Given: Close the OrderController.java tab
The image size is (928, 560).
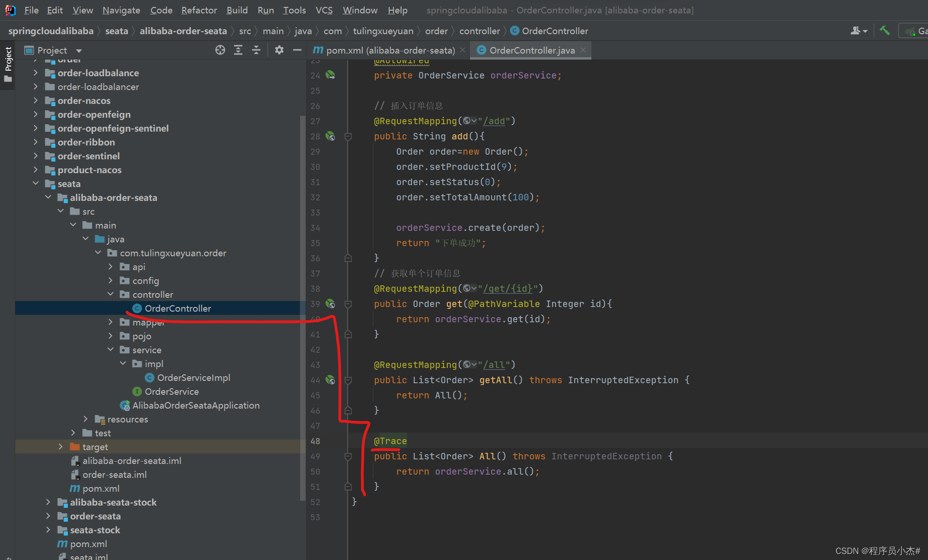Looking at the screenshot, I should pos(583,50).
